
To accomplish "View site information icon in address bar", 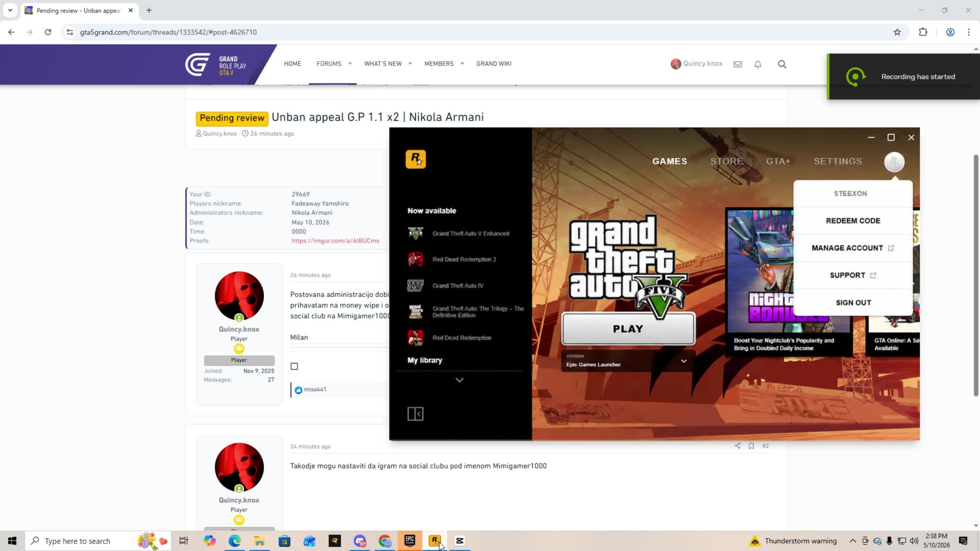I will 70,32.
